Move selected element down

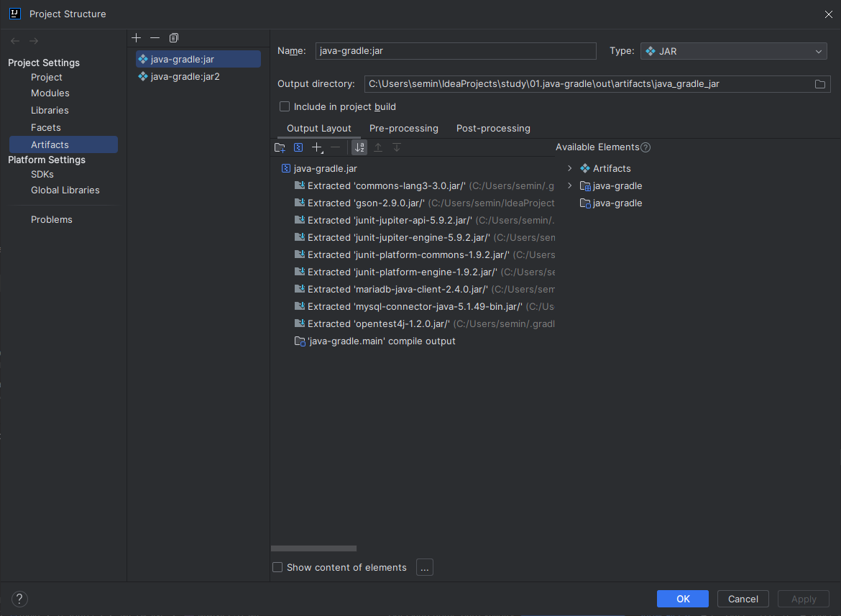tap(397, 147)
